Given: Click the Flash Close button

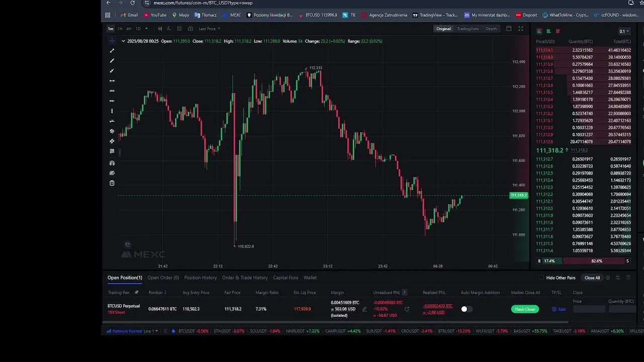Looking at the screenshot, I should [525, 309].
